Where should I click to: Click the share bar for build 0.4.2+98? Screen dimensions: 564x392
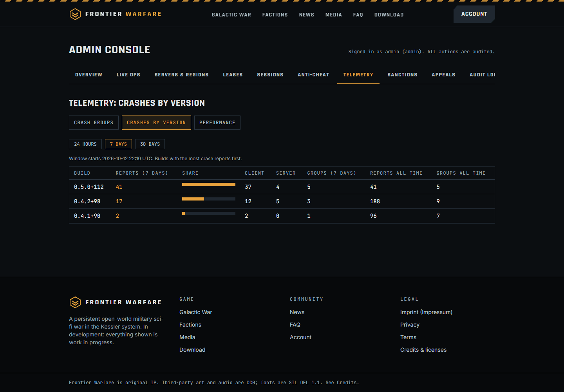coord(209,199)
